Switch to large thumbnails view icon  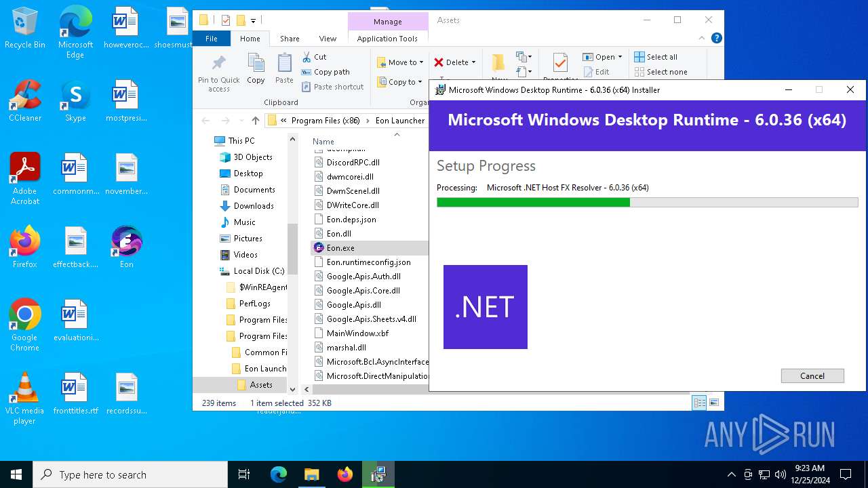pos(713,403)
